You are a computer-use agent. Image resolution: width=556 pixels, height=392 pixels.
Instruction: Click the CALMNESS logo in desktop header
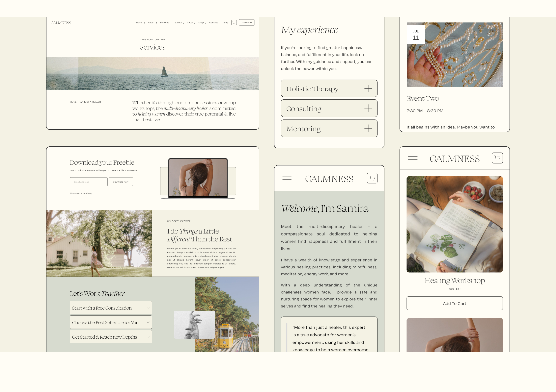[x=61, y=23]
